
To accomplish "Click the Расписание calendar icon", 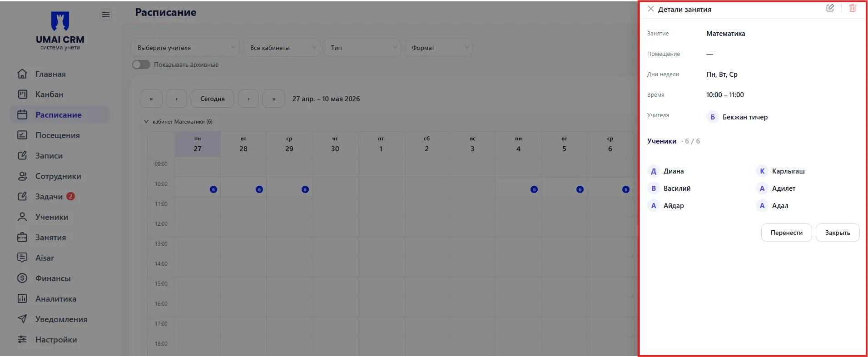I will [22, 114].
